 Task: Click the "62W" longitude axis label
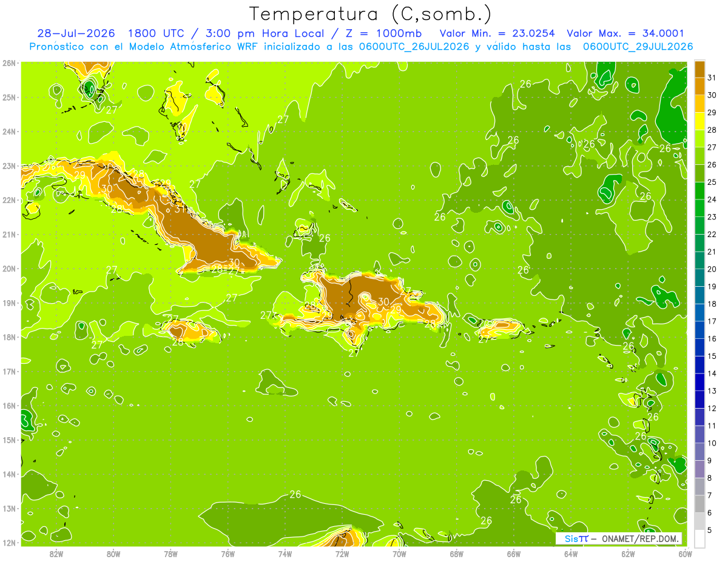627,554
